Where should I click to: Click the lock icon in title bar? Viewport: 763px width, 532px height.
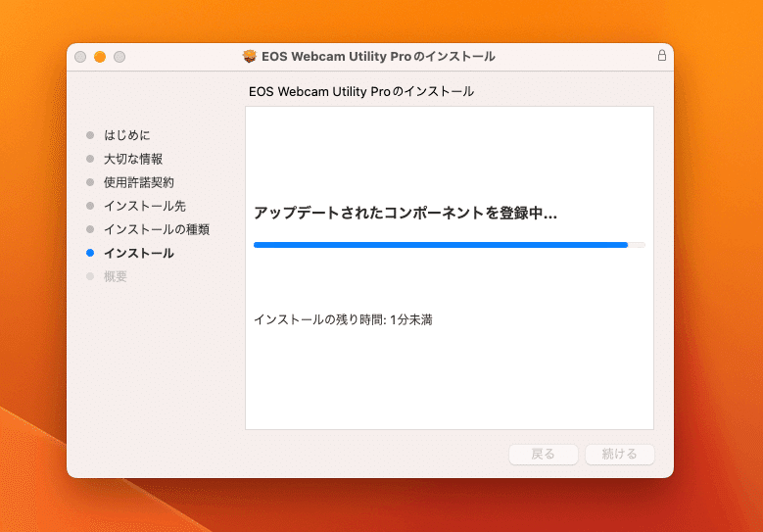pyautogui.click(x=662, y=56)
